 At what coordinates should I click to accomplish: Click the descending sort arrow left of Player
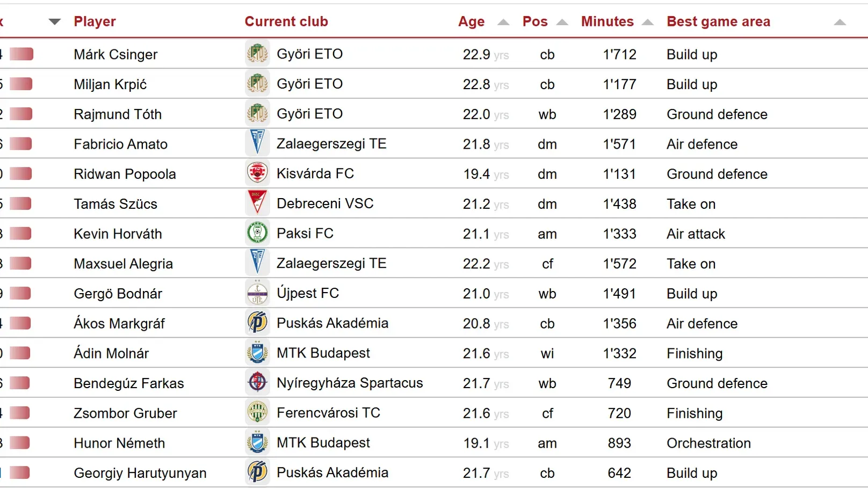54,22
